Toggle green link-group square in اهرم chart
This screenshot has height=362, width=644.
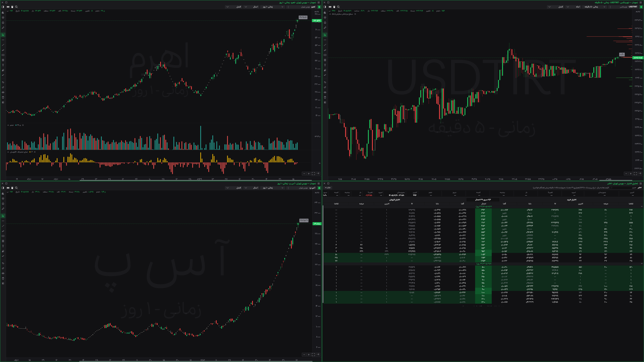pyautogui.click(x=319, y=7)
